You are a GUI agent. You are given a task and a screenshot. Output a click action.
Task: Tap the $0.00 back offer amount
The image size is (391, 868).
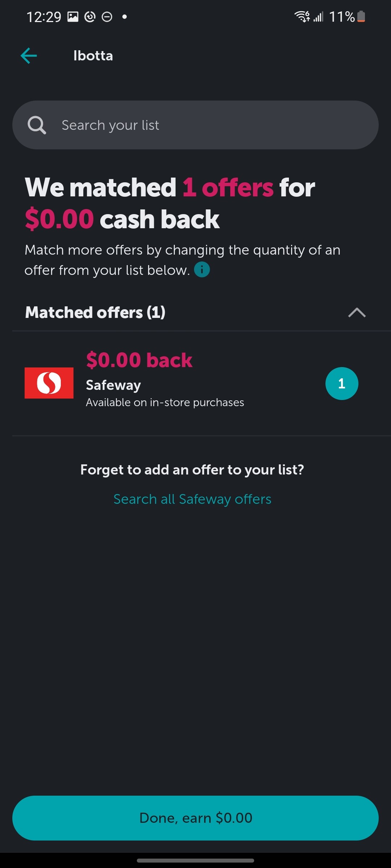(x=139, y=360)
